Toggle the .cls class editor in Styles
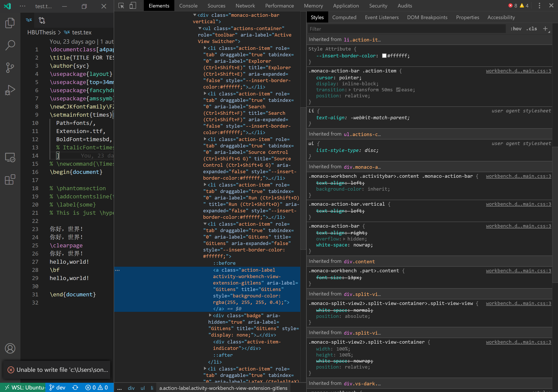This screenshot has height=392, width=558. tap(532, 28)
